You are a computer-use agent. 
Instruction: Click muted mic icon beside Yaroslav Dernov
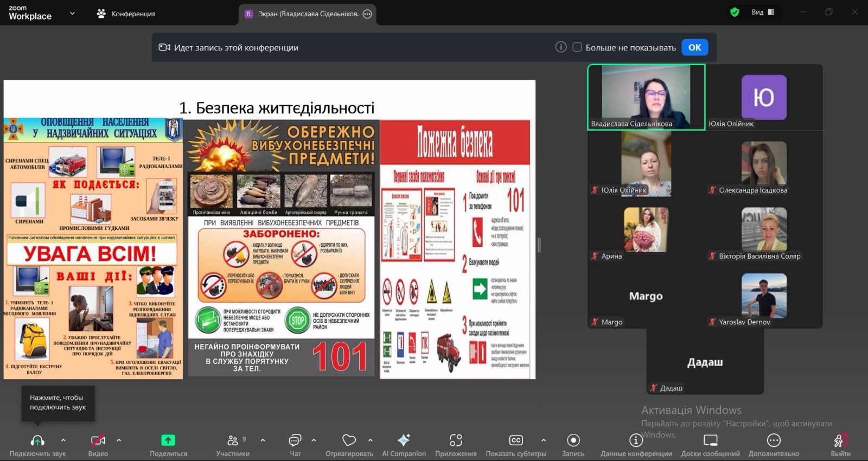pyautogui.click(x=712, y=322)
